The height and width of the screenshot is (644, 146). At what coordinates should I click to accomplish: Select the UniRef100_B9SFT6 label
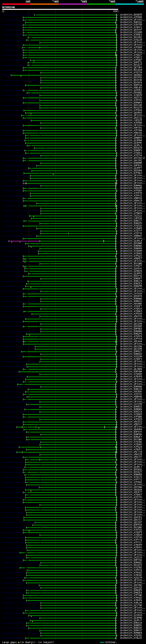(131, 276)
